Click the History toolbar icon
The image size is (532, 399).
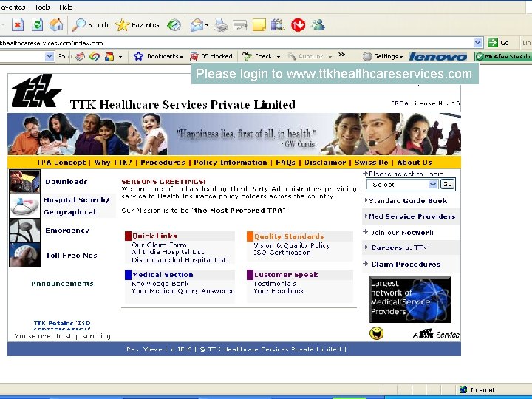[x=174, y=25]
